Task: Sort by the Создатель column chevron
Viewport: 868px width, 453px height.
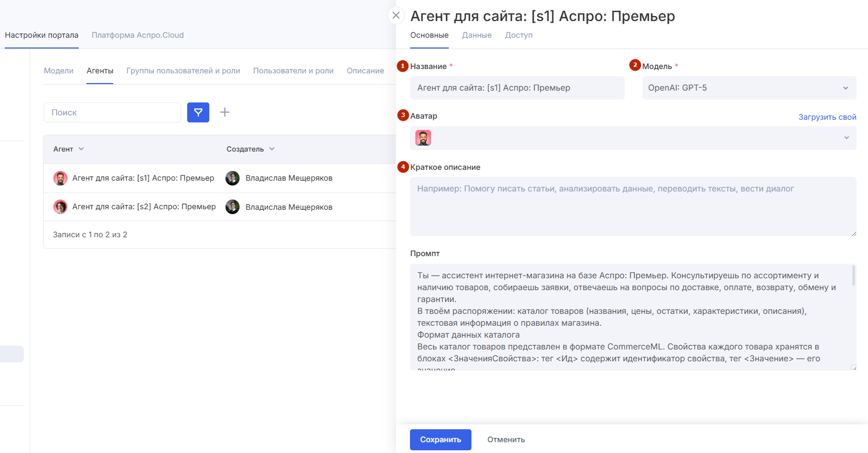Action: tap(272, 149)
